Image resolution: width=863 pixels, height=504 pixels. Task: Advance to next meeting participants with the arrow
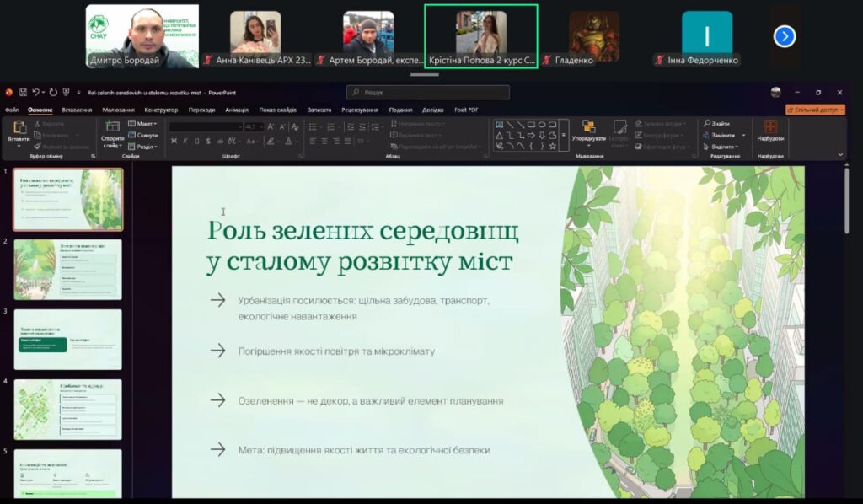[x=785, y=36]
